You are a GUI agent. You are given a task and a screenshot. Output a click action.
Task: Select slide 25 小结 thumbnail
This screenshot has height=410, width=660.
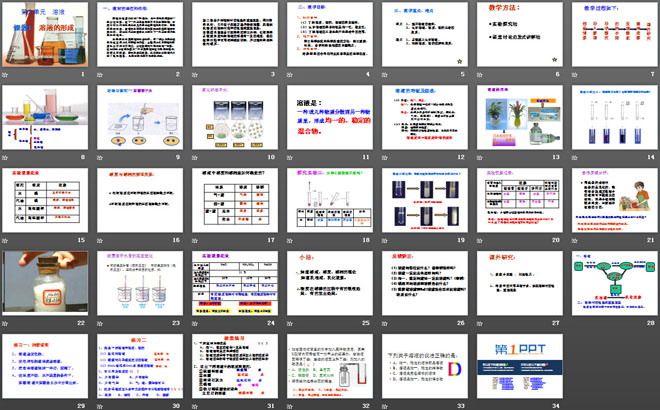330,283
